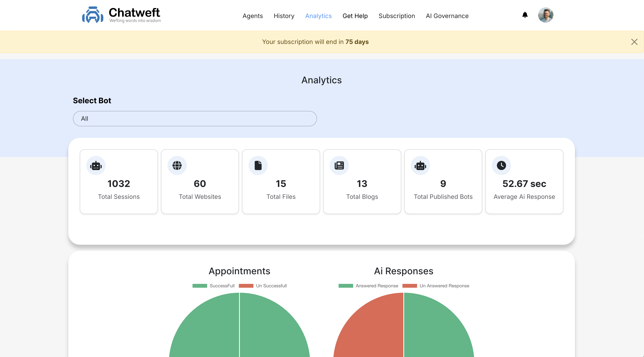Go to the Agents page

(253, 16)
